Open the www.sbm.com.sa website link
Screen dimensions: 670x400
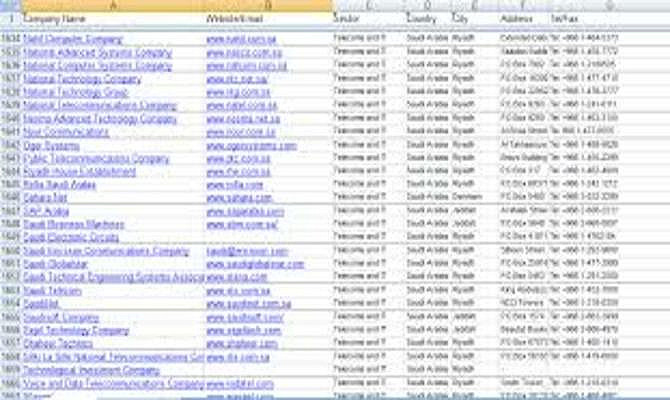(x=242, y=224)
